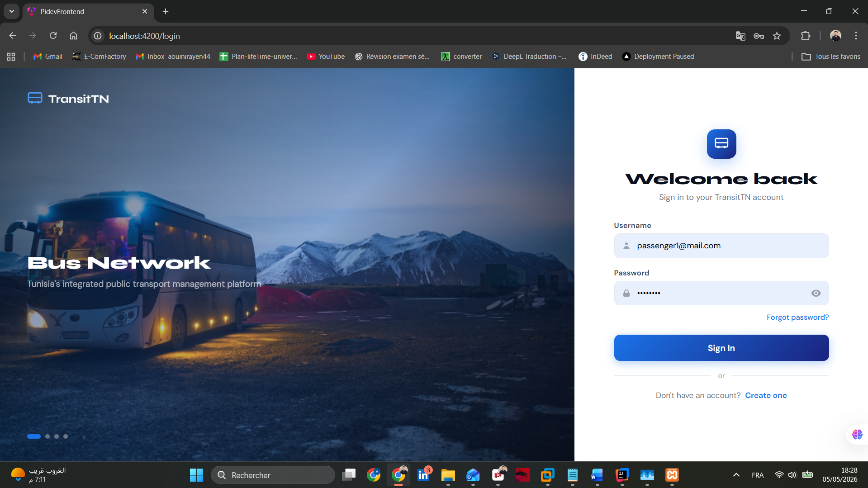
Task: Open Tous les favoris bookmarks folder
Action: pyautogui.click(x=831, y=57)
